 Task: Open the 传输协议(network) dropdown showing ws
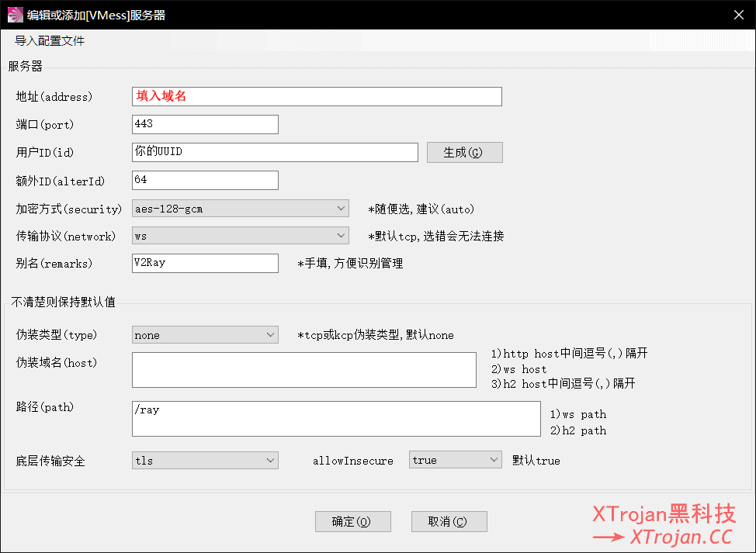(x=240, y=236)
